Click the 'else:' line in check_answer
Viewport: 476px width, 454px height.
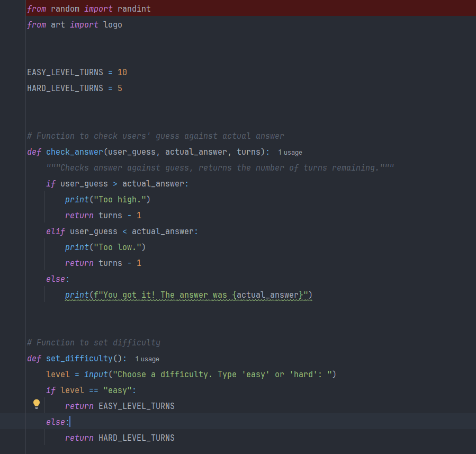[x=58, y=279]
